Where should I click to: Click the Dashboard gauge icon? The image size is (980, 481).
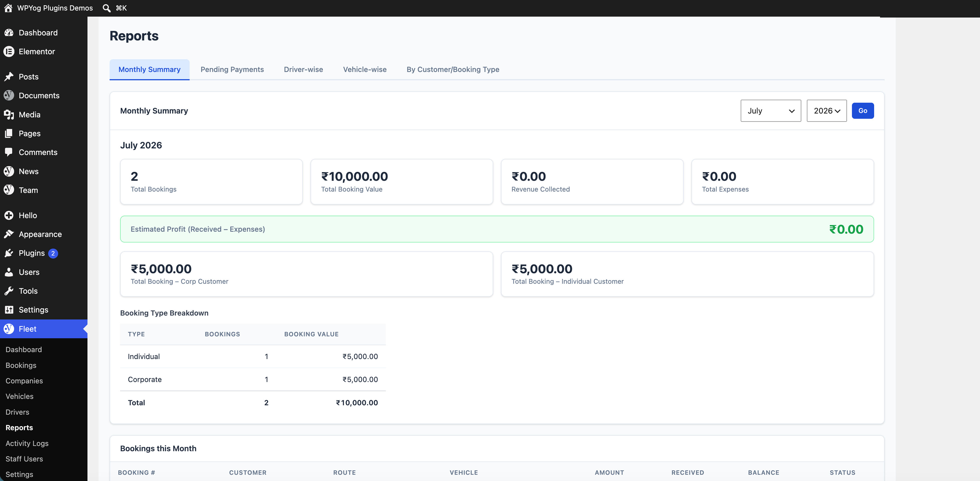(x=9, y=33)
